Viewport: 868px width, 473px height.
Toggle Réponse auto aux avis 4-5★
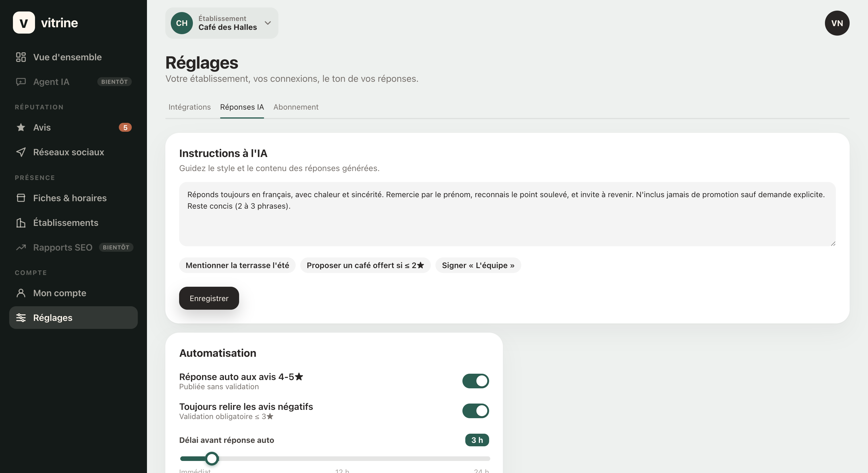tap(475, 381)
